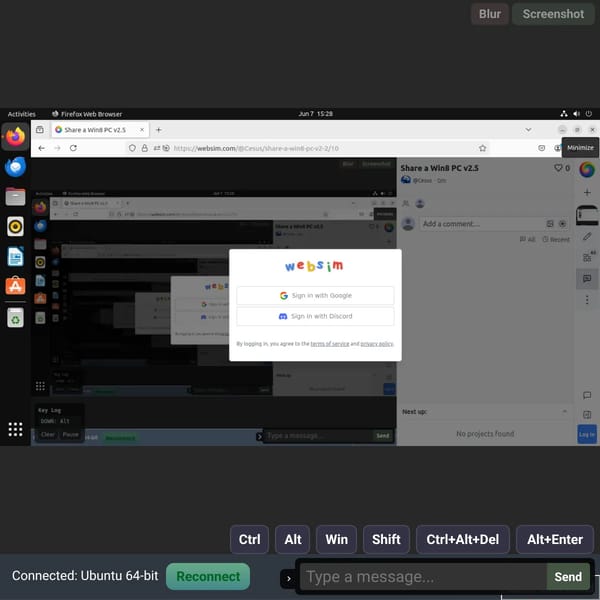Image resolution: width=600 pixels, height=600 pixels.
Task: Go forward in Firefox
Action: point(57,148)
